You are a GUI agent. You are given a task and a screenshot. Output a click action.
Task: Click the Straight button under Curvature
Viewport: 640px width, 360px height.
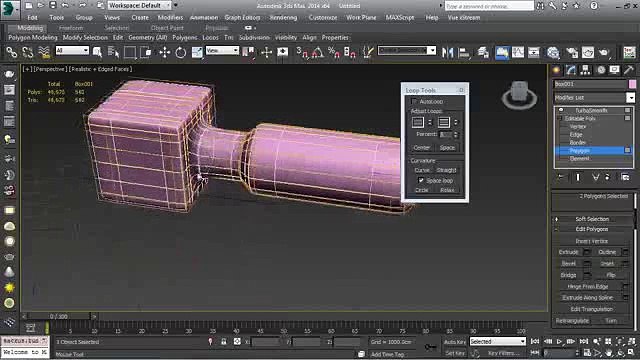(446, 170)
